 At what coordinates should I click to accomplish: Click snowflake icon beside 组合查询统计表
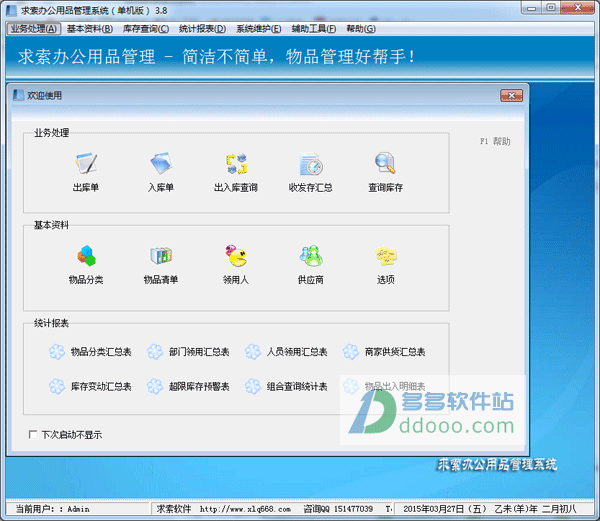click(x=253, y=386)
